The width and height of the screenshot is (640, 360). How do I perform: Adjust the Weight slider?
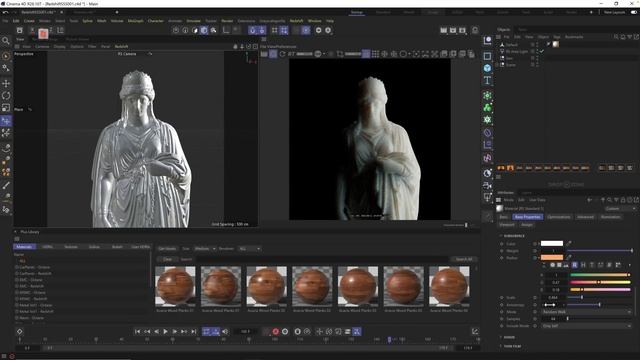click(x=600, y=251)
